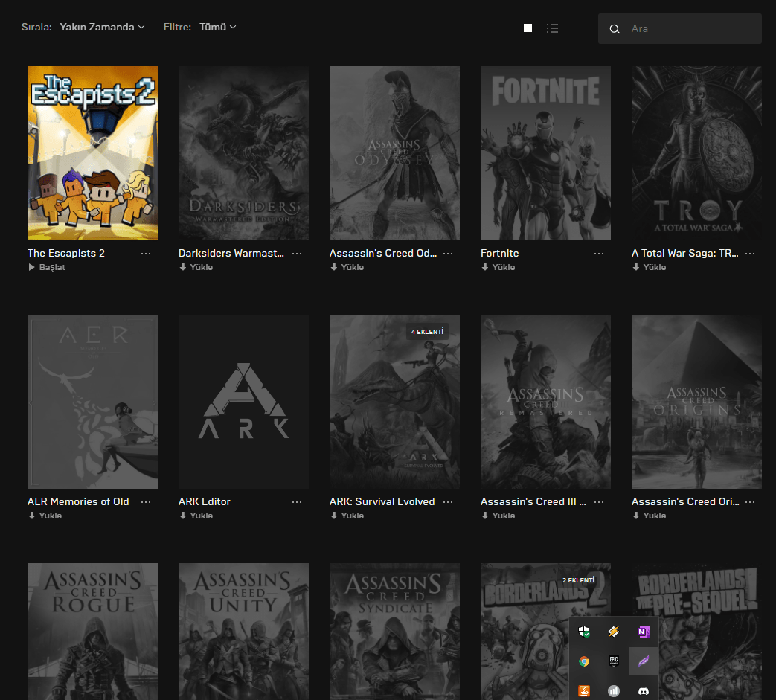Click the Ara search field
The image size is (776, 700).
pos(679,29)
